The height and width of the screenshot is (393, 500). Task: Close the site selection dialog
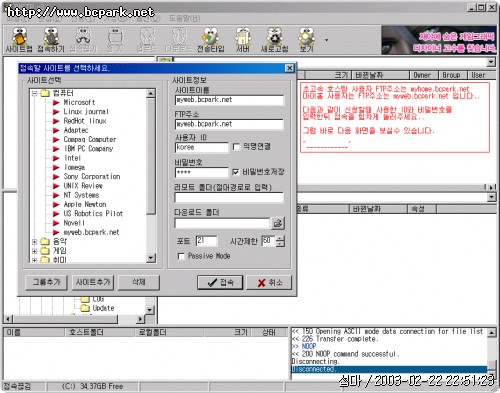tap(290, 68)
